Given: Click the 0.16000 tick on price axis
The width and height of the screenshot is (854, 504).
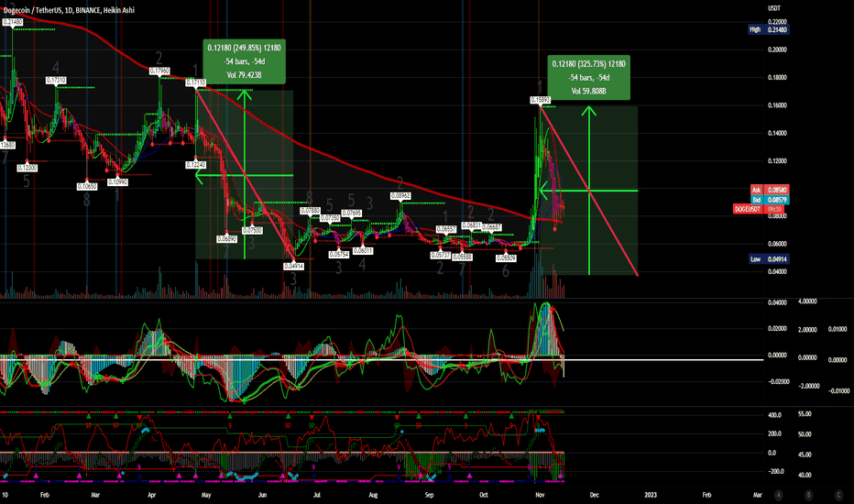Looking at the screenshot, I should point(777,105).
